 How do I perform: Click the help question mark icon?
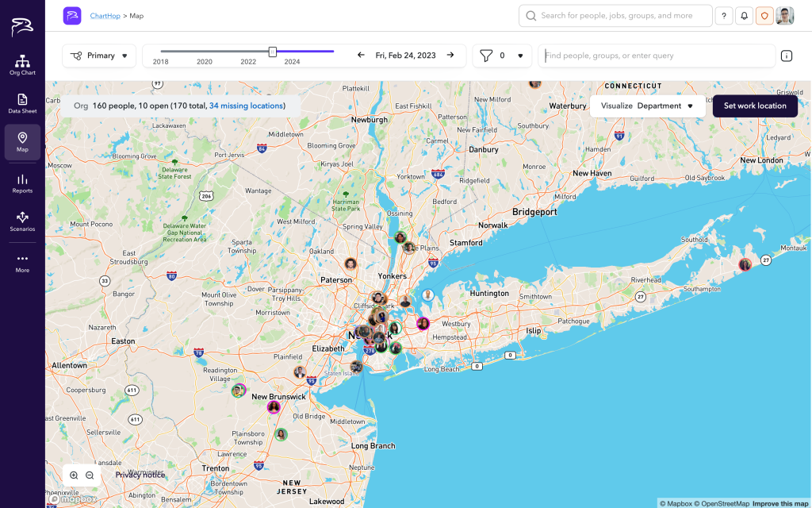(x=723, y=16)
